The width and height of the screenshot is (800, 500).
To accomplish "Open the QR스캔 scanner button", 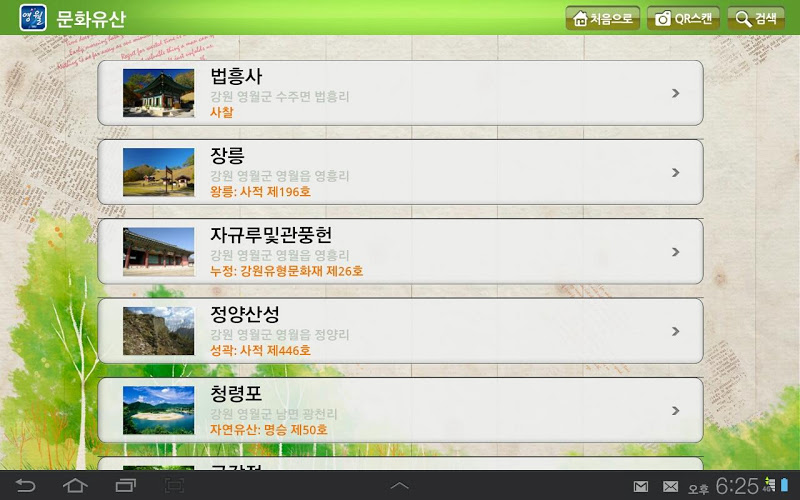I will coord(684,18).
